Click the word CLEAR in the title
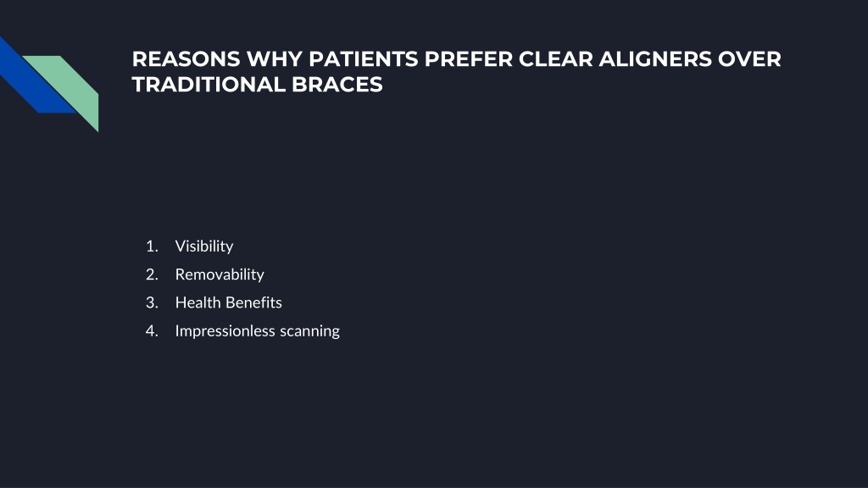868x488 pixels. coord(555,58)
